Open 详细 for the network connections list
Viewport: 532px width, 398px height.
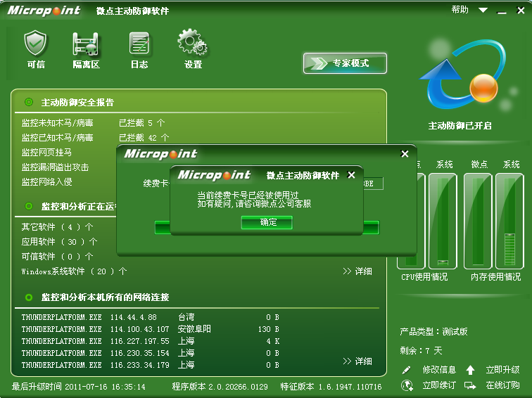[x=357, y=361]
